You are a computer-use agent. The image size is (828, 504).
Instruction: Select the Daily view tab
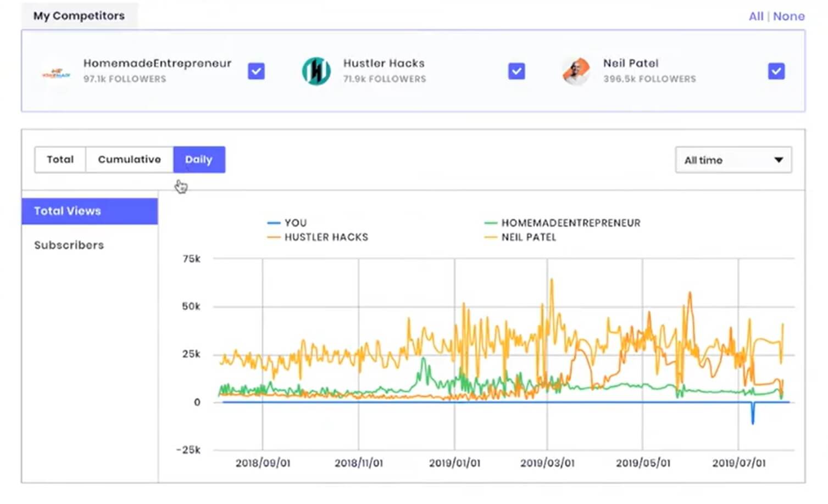pyautogui.click(x=199, y=160)
